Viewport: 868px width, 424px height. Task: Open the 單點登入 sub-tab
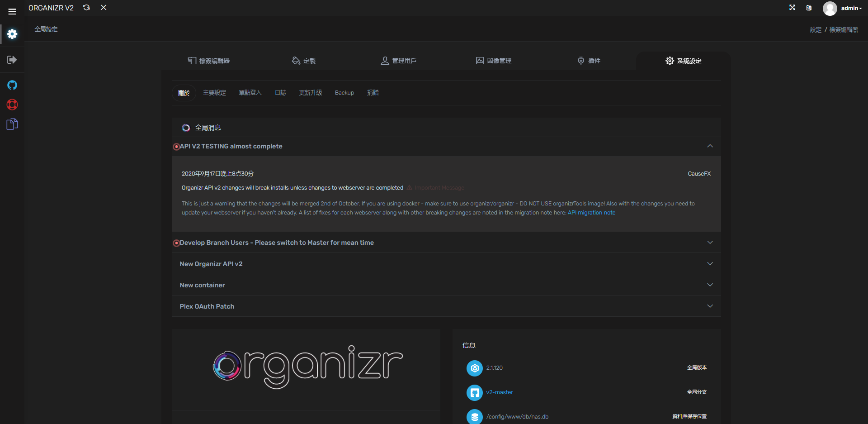(250, 93)
